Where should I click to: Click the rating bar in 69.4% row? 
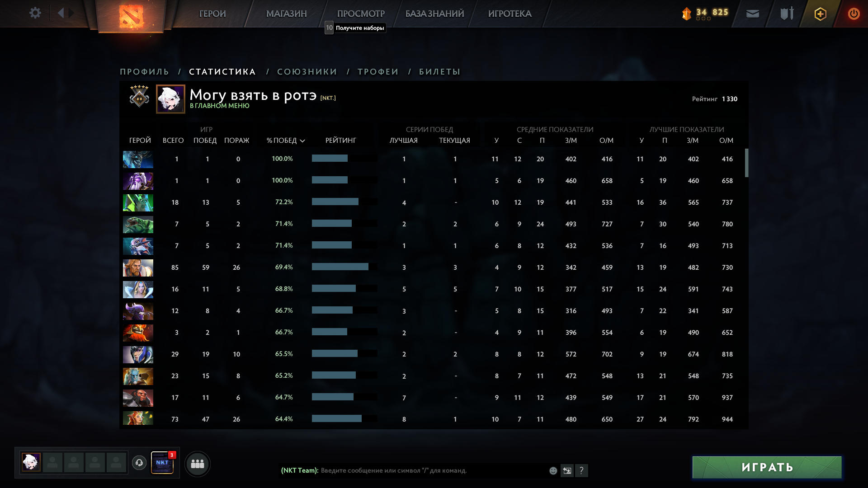click(344, 267)
